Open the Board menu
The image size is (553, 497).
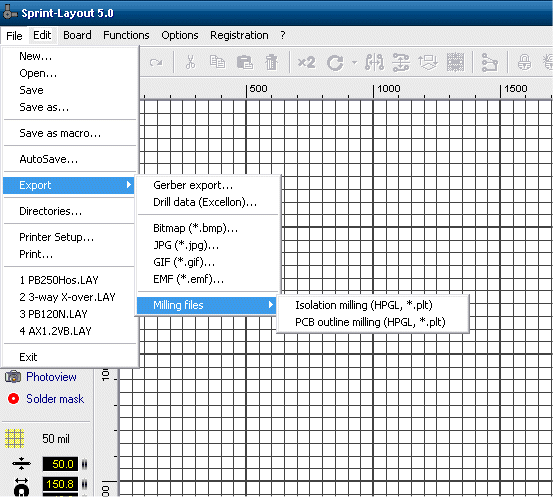tap(77, 35)
